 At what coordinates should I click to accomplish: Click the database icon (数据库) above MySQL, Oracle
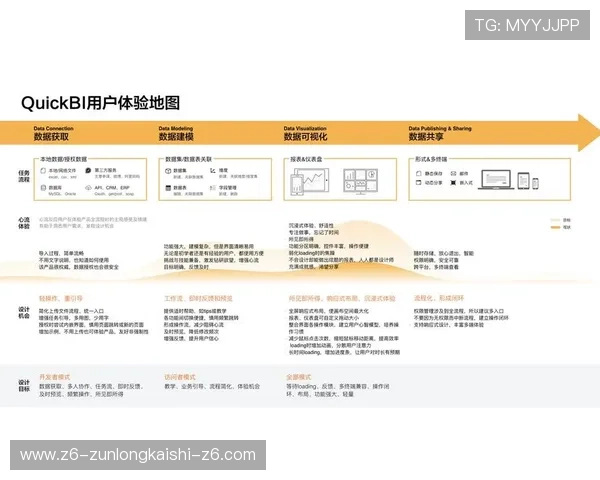pos(43,188)
